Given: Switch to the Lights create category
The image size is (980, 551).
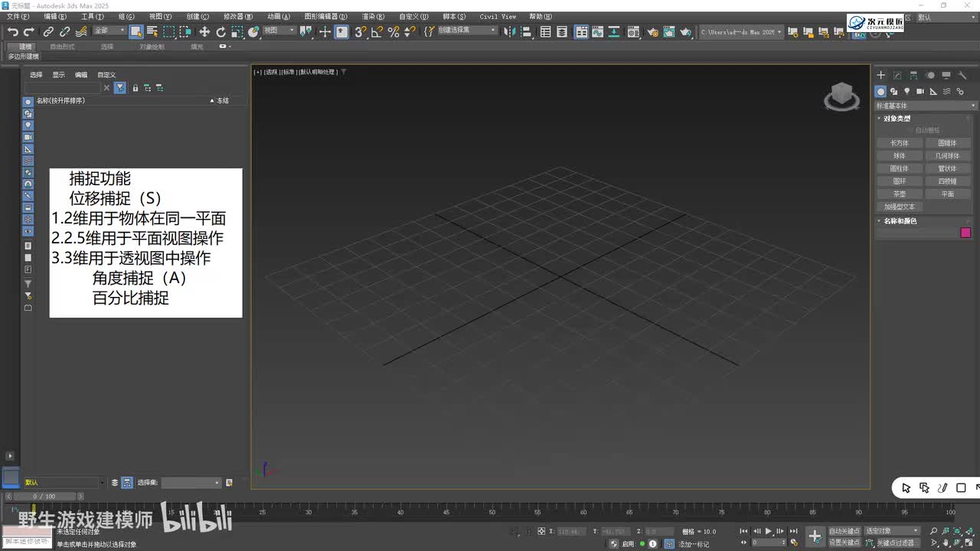Looking at the screenshot, I should click(907, 92).
